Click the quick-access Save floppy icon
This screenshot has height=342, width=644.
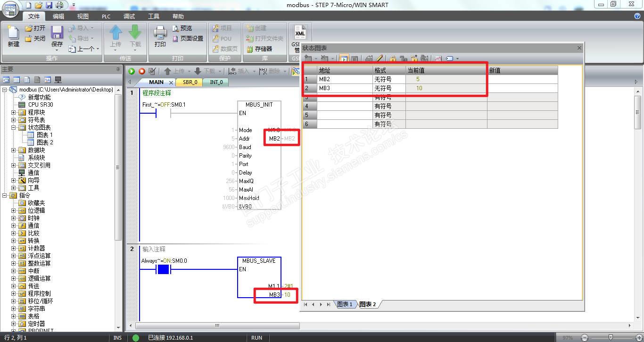pos(49,5)
